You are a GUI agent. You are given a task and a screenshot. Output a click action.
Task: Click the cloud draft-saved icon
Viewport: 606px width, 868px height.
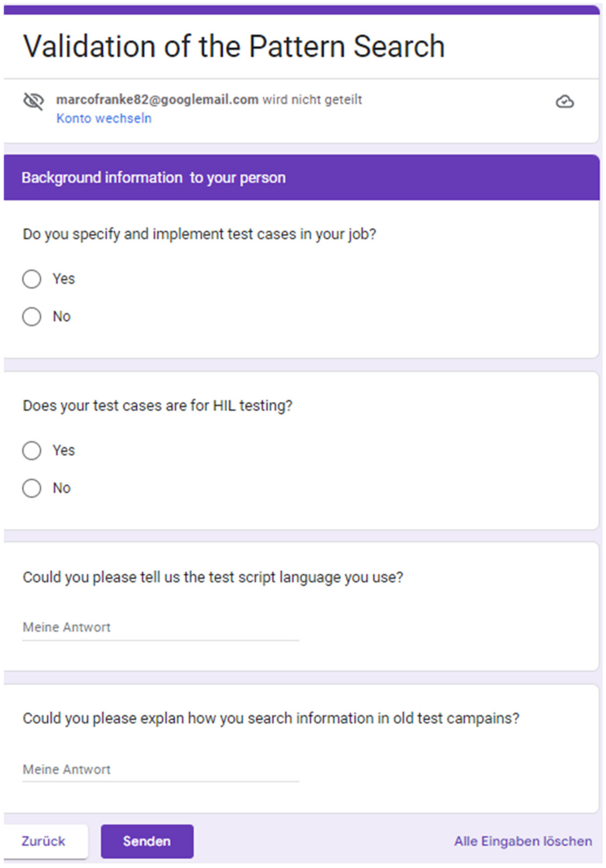pos(565,101)
